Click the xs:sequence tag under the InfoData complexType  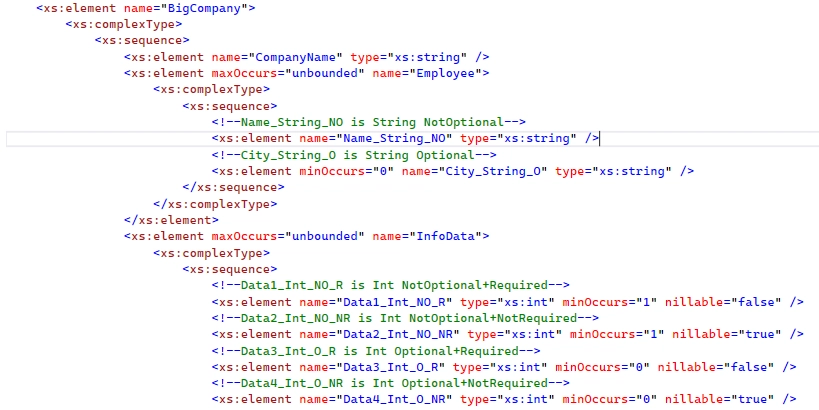pos(230,269)
